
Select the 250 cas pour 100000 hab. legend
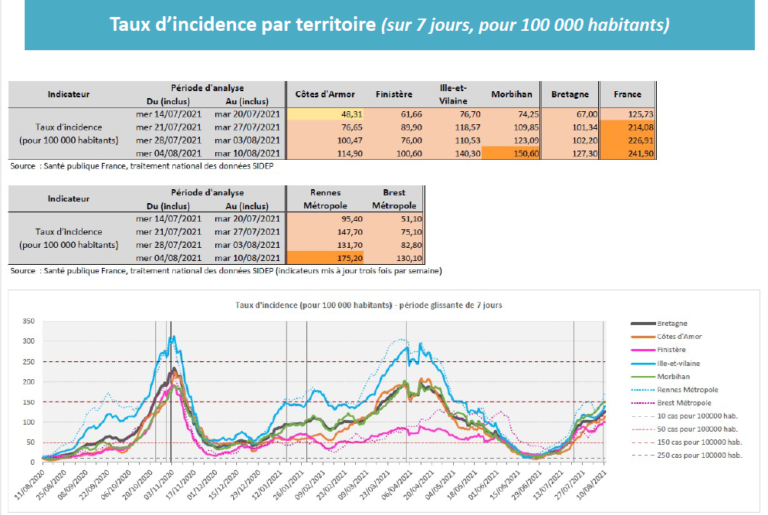tap(687, 455)
